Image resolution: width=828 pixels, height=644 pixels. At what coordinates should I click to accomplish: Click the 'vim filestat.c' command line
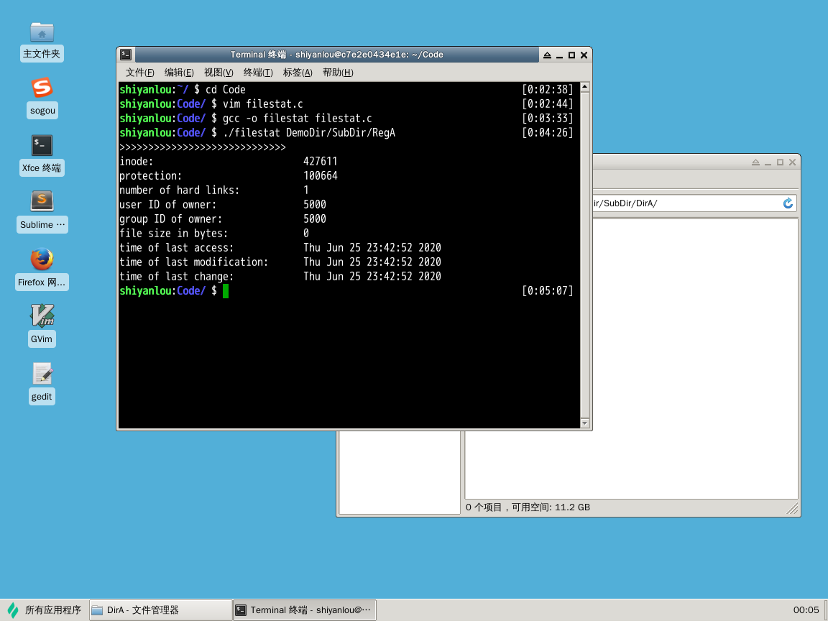pos(263,104)
